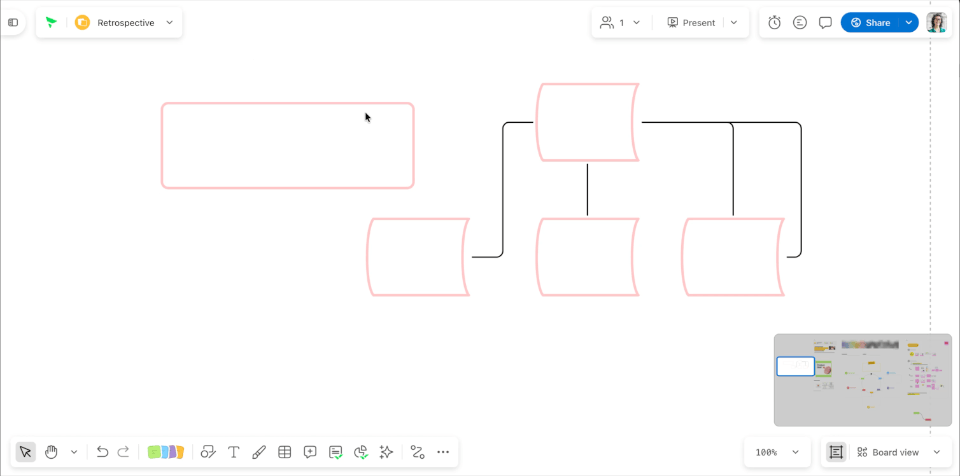Open the 100% zoom level dropdown
960x476 pixels.
click(777, 452)
